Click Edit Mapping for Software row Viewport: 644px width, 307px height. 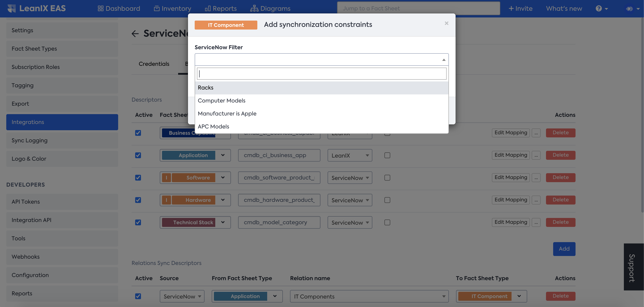(x=510, y=177)
